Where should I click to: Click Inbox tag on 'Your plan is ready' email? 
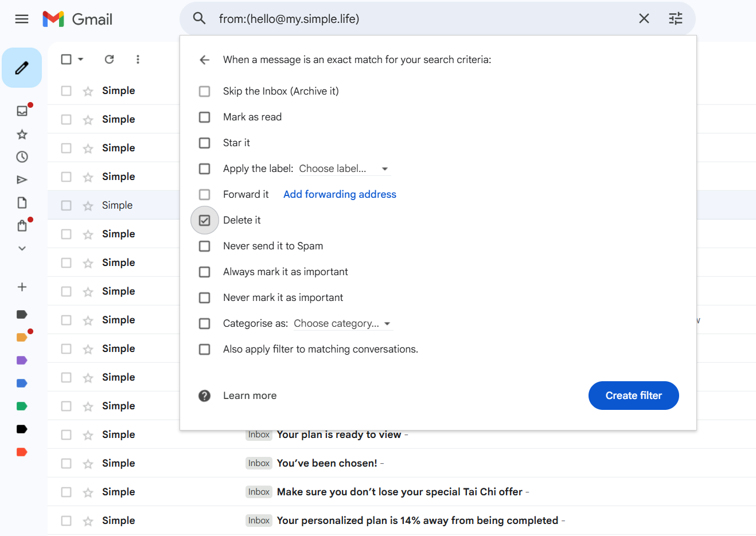point(259,435)
